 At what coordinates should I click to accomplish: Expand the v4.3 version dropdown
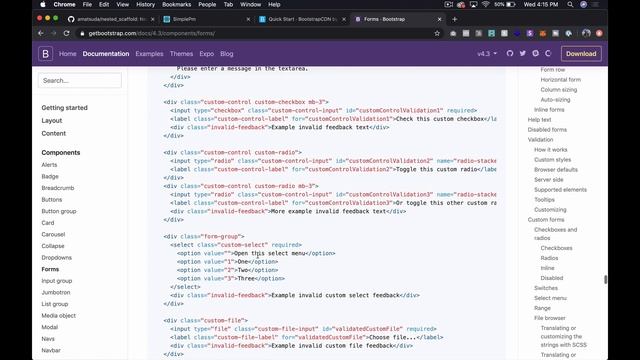[x=487, y=53]
